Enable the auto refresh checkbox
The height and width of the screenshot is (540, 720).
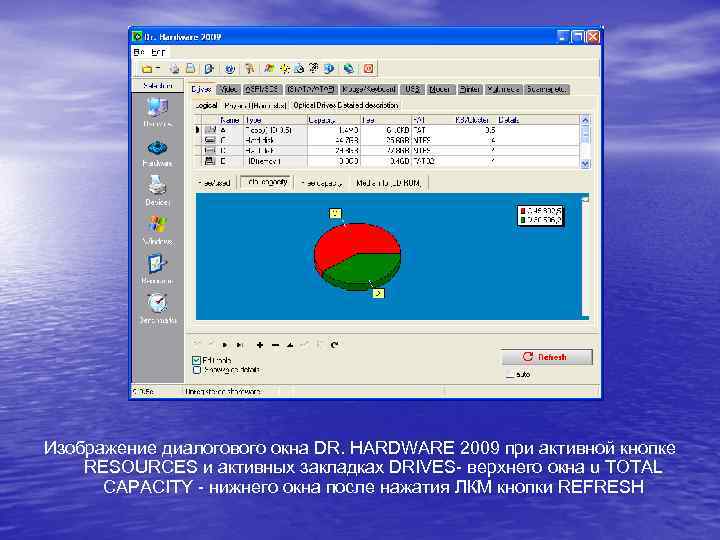point(510,375)
